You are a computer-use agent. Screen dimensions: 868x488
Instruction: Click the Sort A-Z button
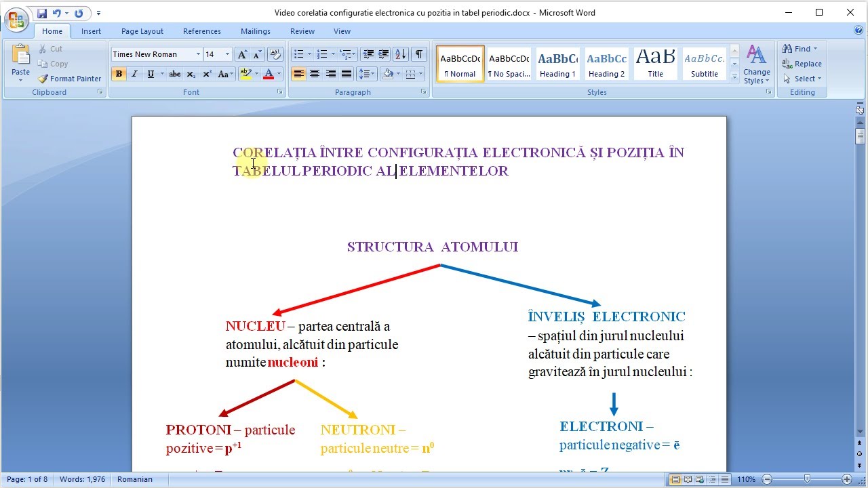401,54
